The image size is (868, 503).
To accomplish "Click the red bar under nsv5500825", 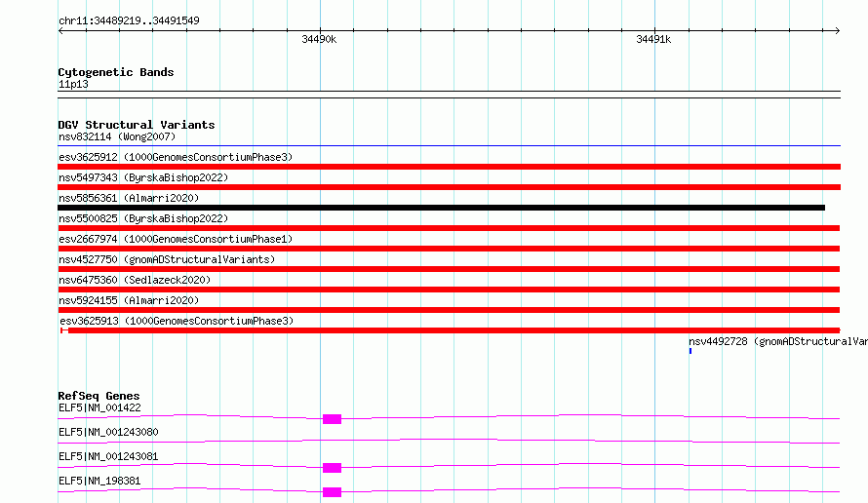I will point(449,228).
